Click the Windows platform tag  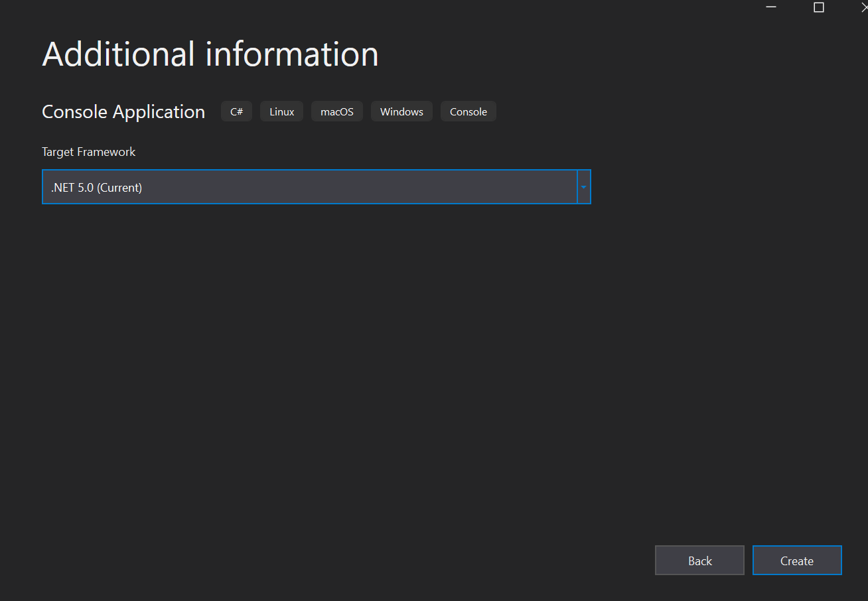pos(401,111)
